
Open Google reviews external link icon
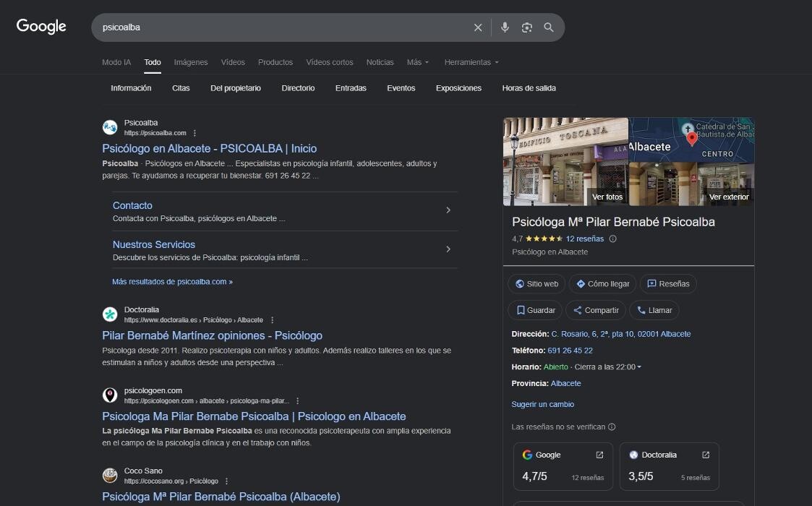pyautogui.click(x=599, y=455)
